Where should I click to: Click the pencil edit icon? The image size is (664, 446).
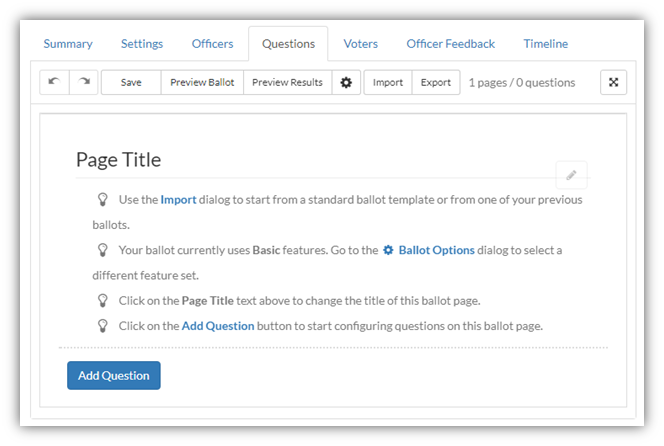click(571, 175)
